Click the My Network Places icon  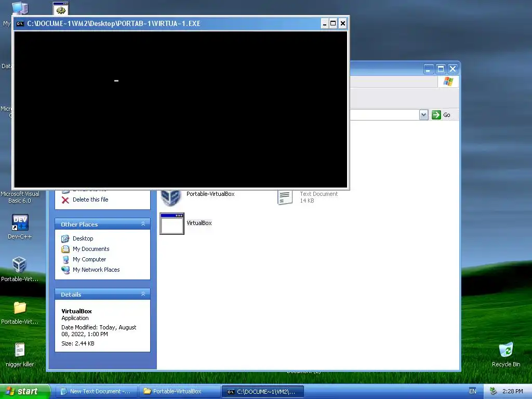[65, 270]
